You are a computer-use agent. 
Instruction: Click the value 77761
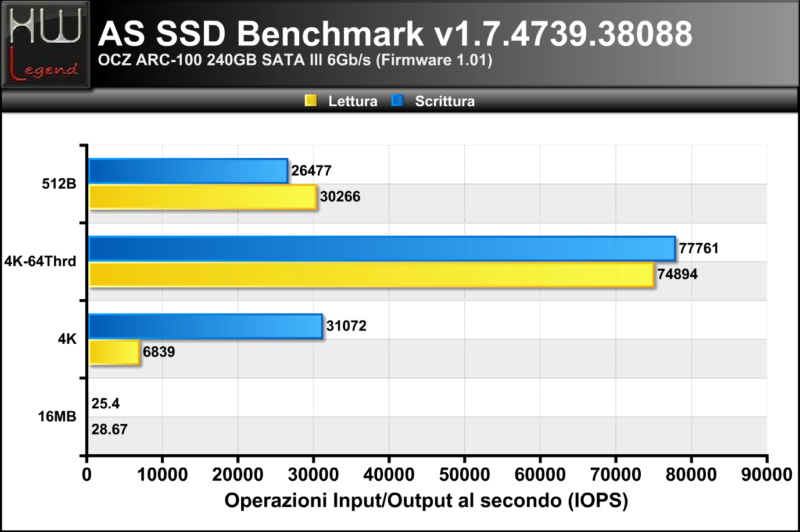699,249
